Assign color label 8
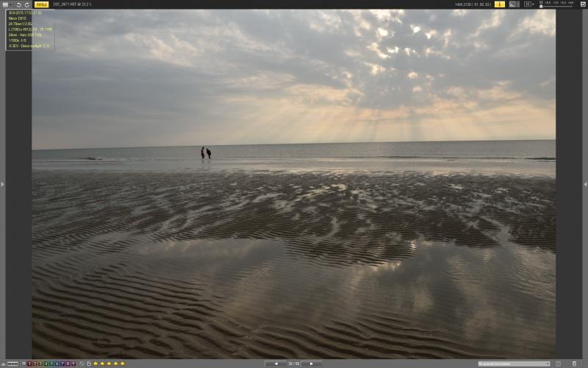 (x=68, y=364)
